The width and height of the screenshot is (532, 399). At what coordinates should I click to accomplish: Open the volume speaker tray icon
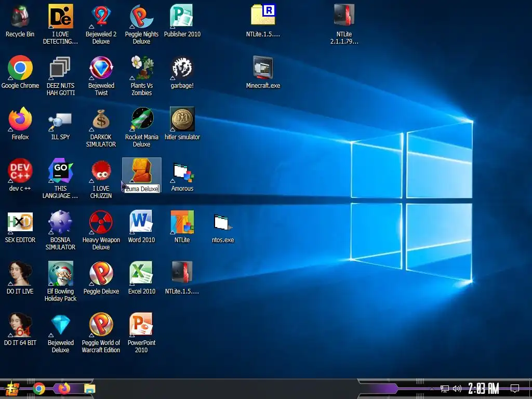click(x=457, y=389)
